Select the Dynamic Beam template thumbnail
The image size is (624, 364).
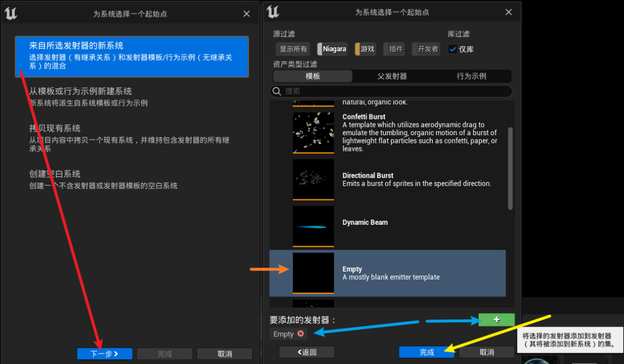click(x=313, y=226)
